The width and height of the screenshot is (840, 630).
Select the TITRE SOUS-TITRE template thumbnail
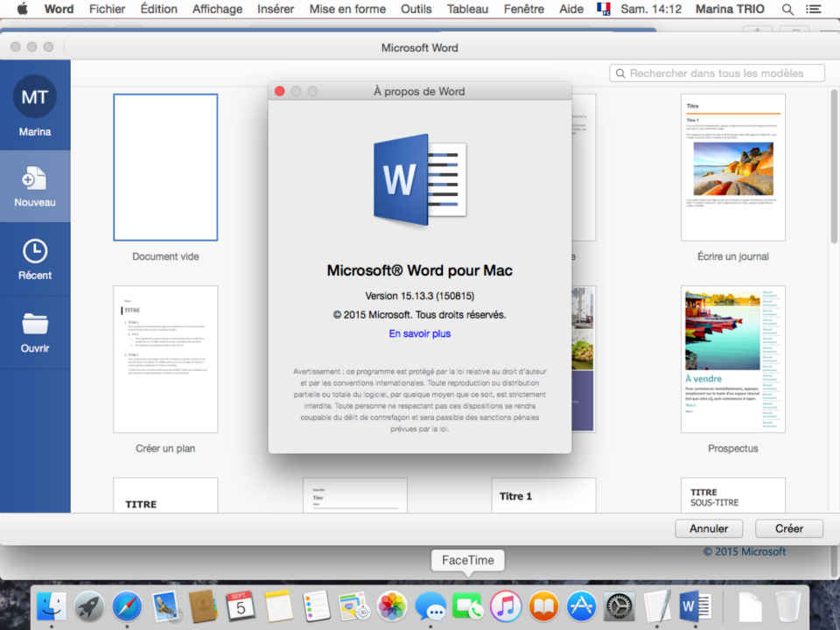733,495
